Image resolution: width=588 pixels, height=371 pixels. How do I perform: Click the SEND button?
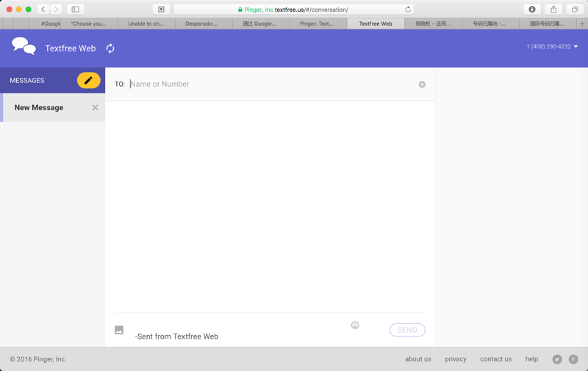[x=407, y=330]
